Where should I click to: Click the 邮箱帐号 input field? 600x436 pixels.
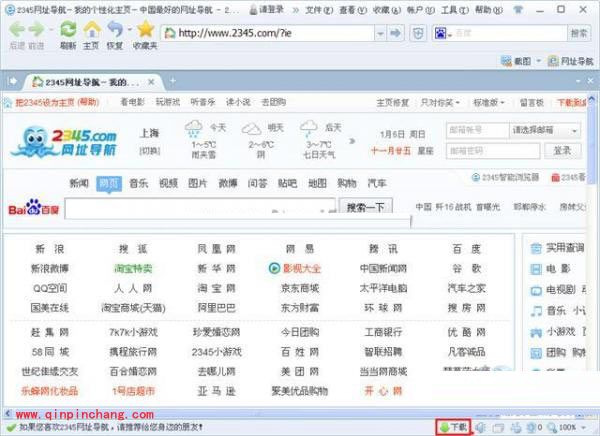point(478,130)
